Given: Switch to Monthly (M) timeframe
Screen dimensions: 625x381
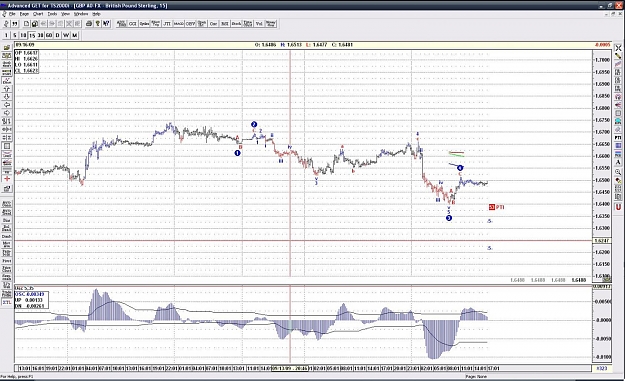Looking at the screenshot, I should [75, 35].
